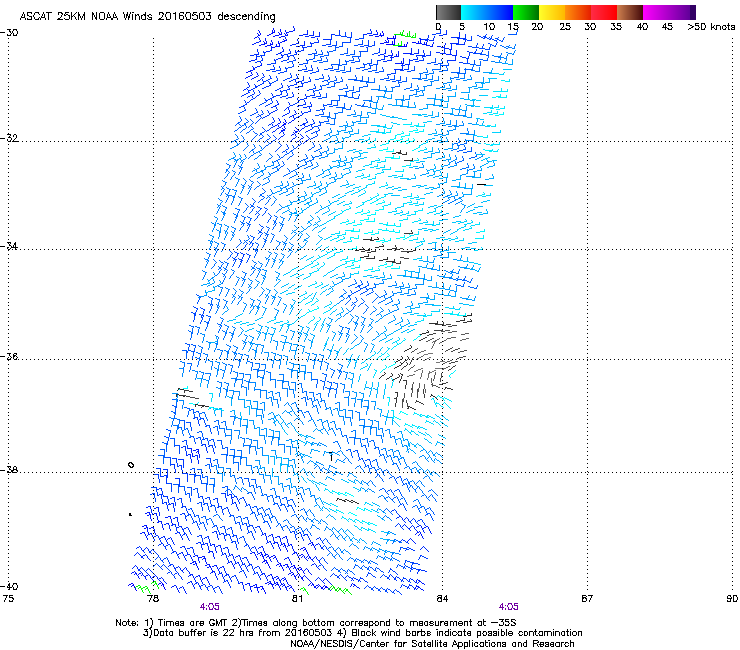Click the '30' label on the color scale

[590, 26]
